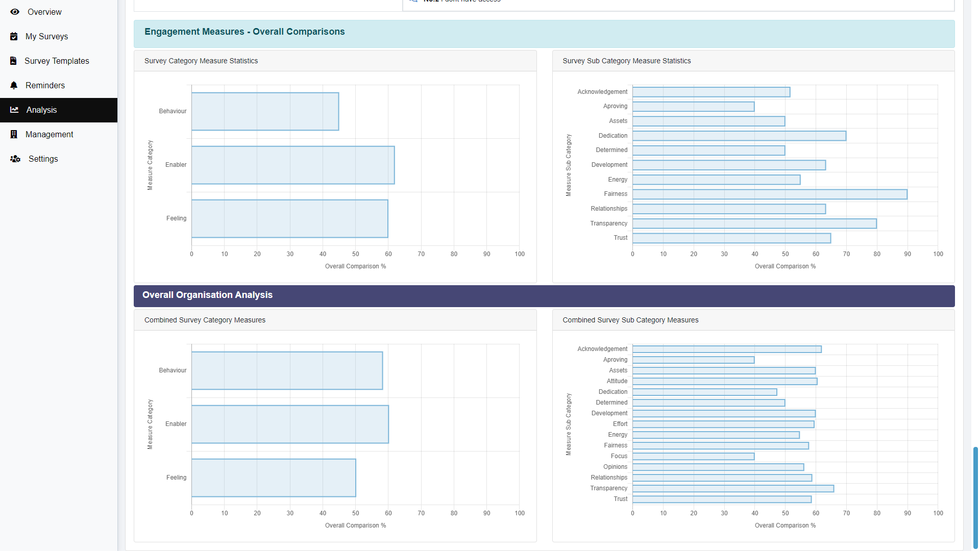
Task: Click Development label in Survey Sub Category Statistics
Action: (x=609, y=165)
